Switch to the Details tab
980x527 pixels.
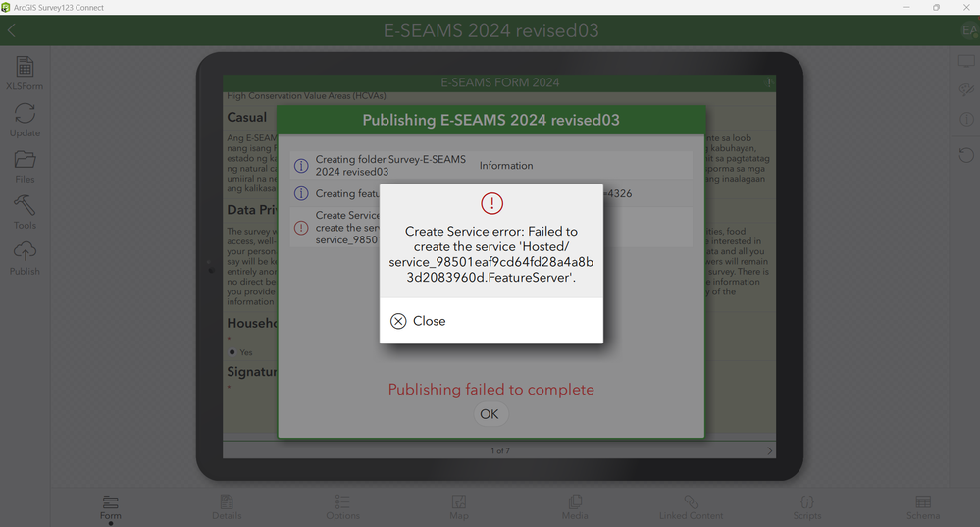click(x=227, y=507)
